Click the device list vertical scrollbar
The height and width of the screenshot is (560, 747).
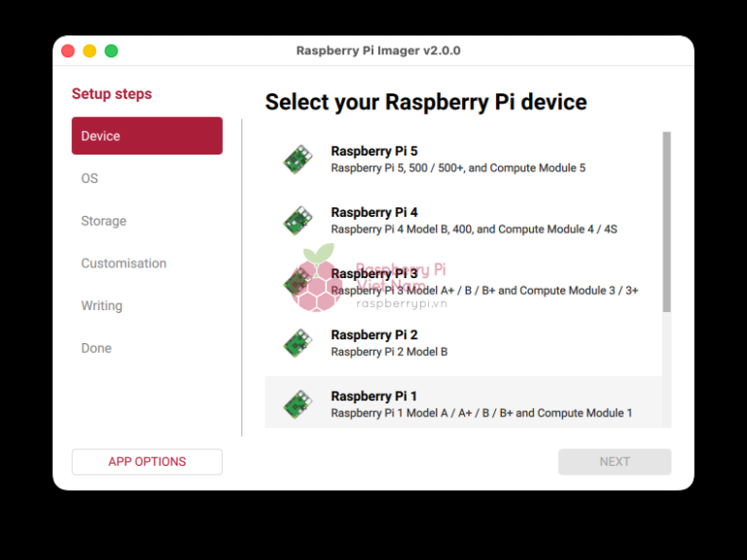666,222
